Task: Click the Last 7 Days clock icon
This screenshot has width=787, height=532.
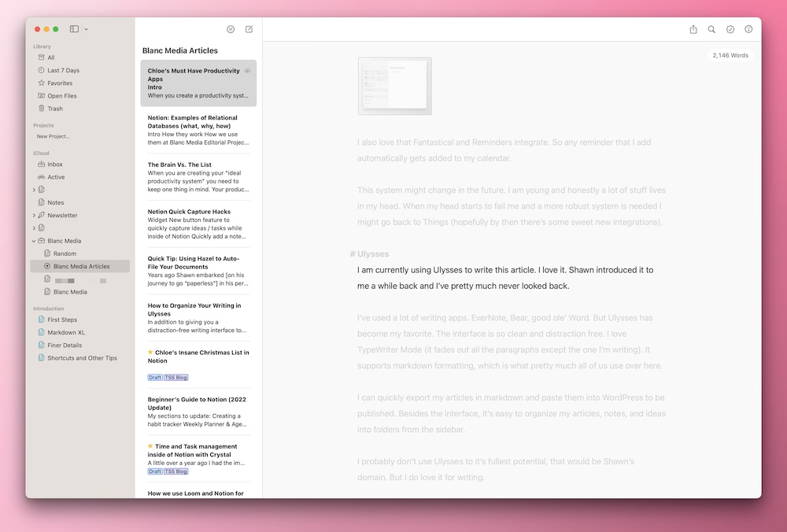Action: (42, 70)
